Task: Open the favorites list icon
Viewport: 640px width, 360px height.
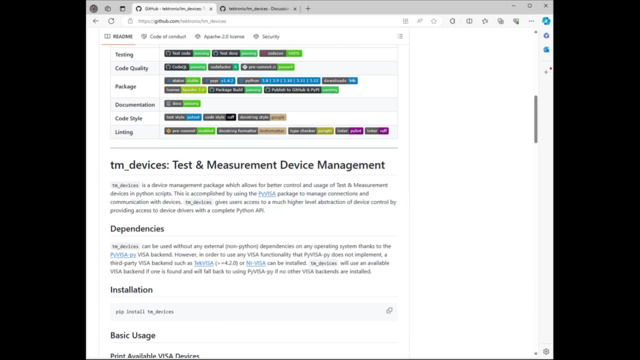Action: click(x=484, y=21)
